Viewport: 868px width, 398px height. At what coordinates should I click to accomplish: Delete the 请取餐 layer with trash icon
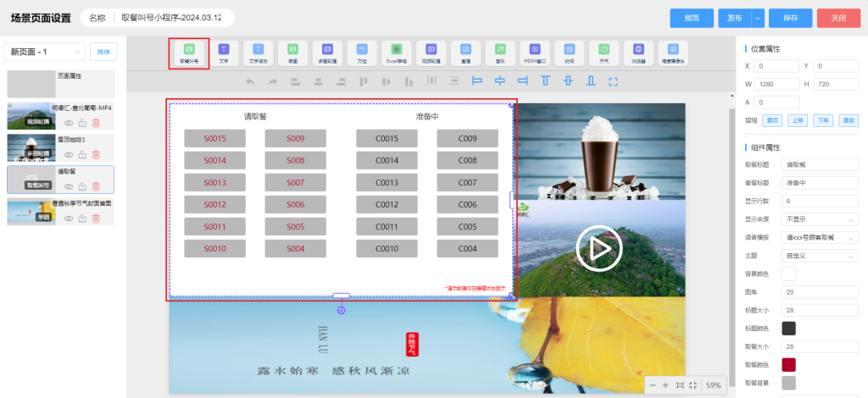point(96,186)
